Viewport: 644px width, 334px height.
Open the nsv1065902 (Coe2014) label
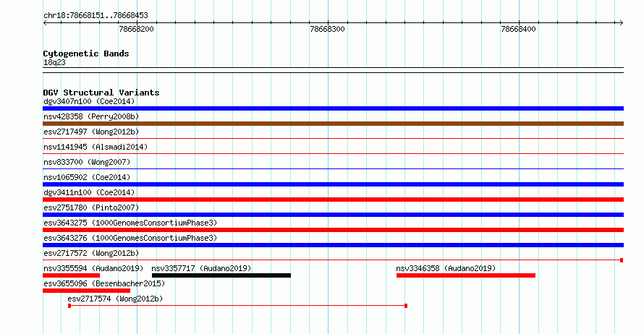[87, 177]
